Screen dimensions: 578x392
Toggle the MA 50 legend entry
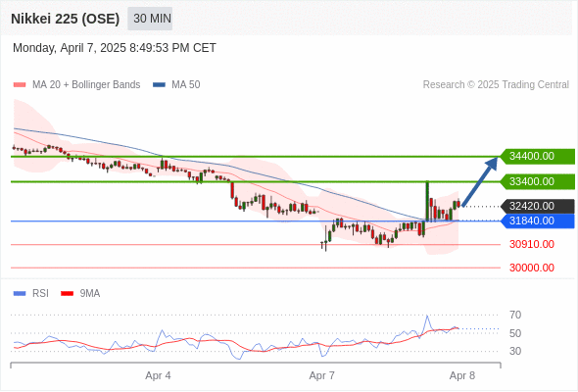click(176, 85)
